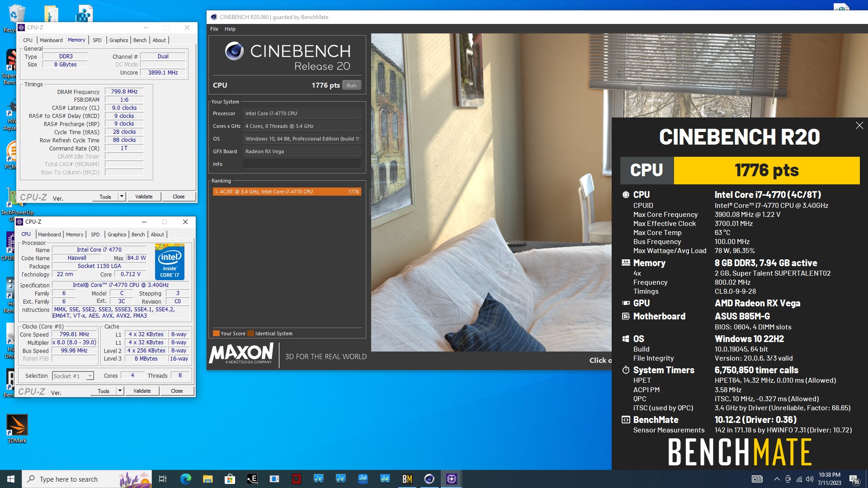Image resolution: width=868 pixels, height=488 pixels.
Task: Click the Package value Socket 1150 LGA
Action: coord(99,266)
